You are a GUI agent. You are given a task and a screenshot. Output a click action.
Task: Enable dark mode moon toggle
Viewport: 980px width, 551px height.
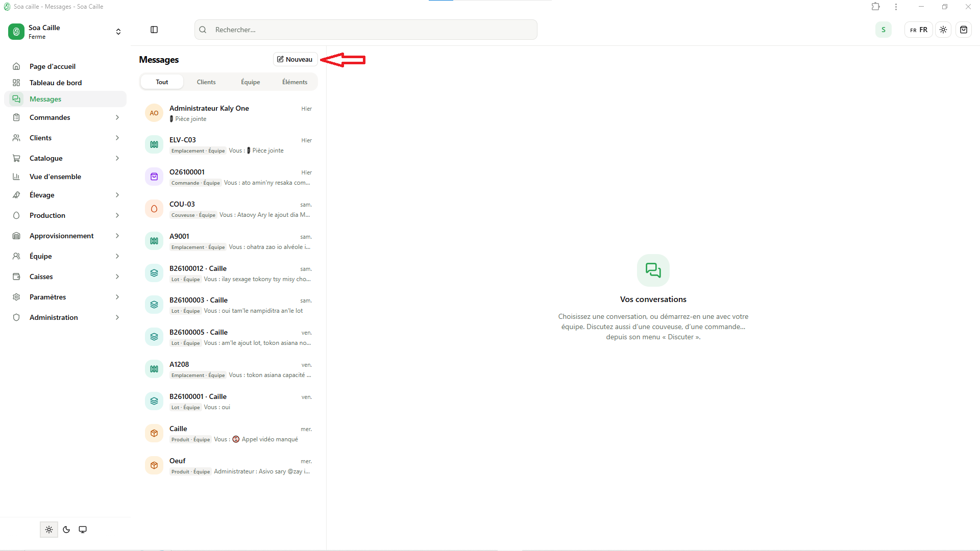pos(66,530)
